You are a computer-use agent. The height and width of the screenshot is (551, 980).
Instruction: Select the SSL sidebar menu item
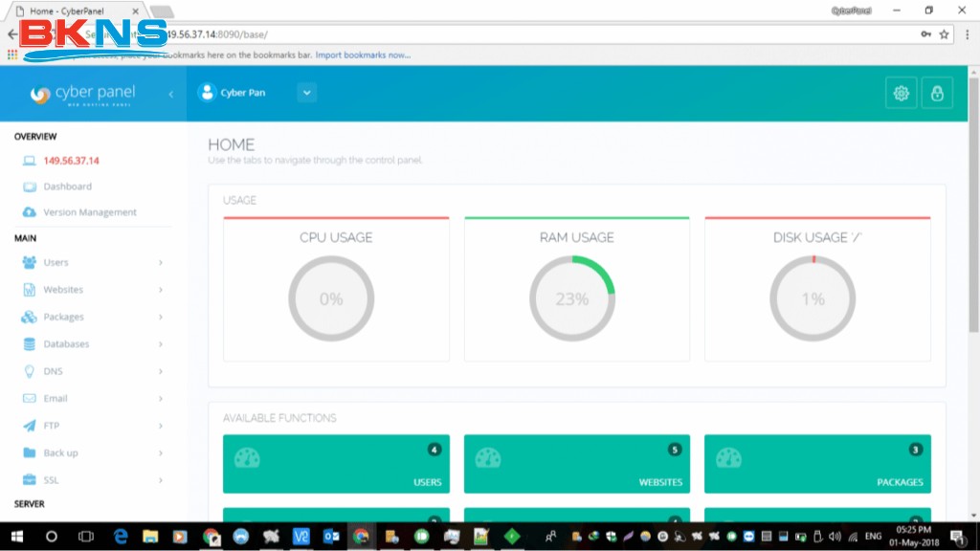(x=51, y=480)
